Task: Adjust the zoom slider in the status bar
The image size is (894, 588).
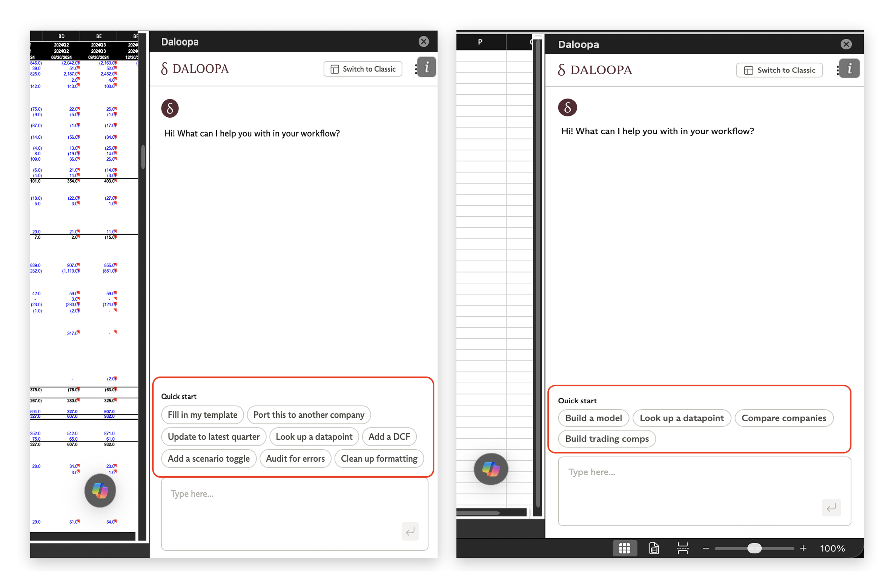Action: (x=754, y=548)
